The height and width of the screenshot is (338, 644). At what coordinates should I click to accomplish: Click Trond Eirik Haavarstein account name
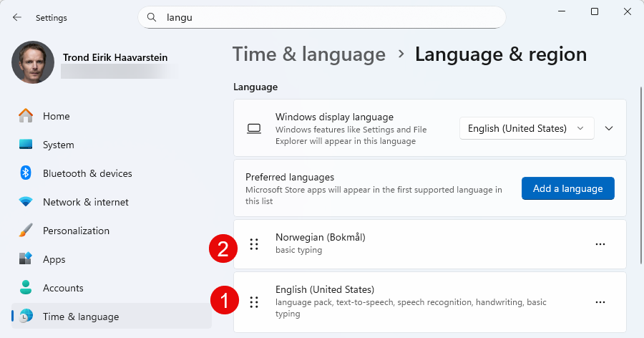pyautogui.click(x=115, y=57)
